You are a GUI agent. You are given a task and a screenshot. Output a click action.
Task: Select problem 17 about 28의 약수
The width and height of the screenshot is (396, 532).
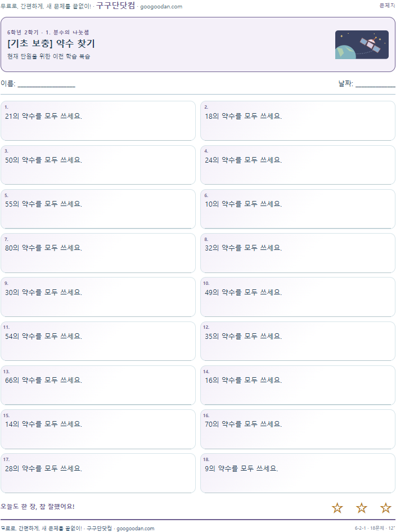tap(98, 473)
